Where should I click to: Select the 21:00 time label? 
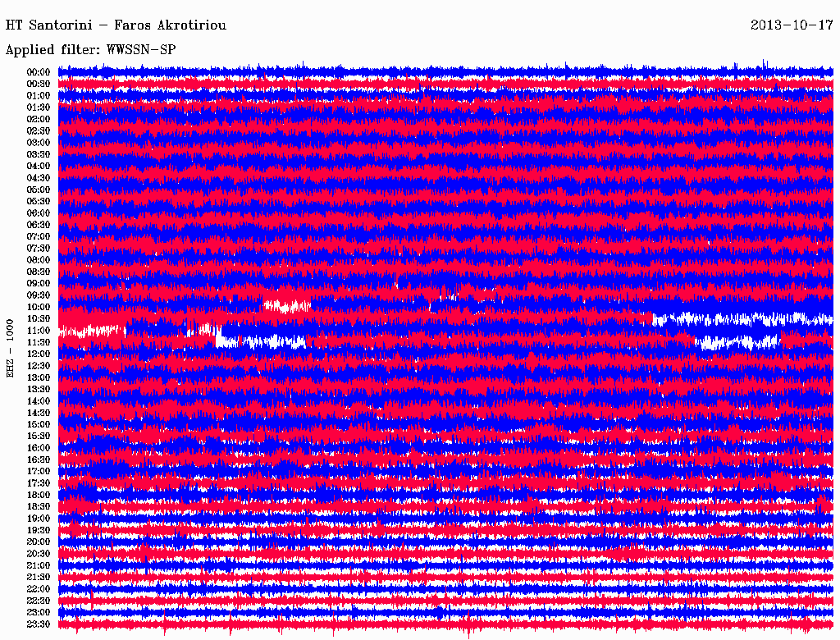(x=39, y=565)
